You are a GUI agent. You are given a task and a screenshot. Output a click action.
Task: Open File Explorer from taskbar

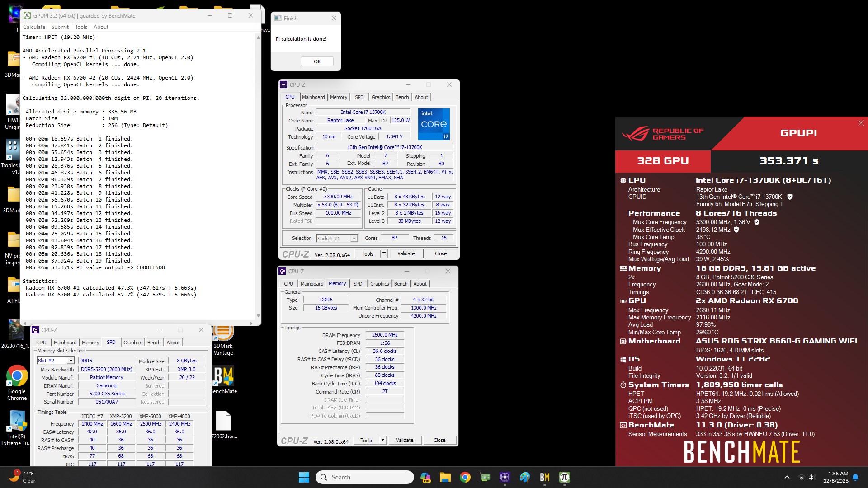pyautogui.click(x=445, y=477)
